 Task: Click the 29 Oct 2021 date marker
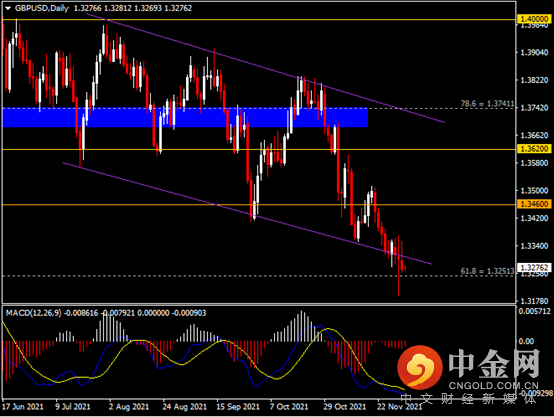tap(344, 407)
